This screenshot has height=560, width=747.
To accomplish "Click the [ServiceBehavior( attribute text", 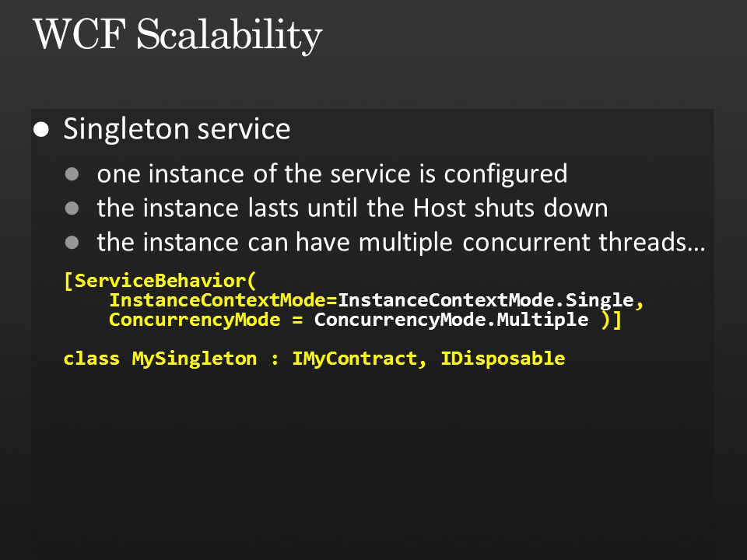I will [x=160, y=281].
